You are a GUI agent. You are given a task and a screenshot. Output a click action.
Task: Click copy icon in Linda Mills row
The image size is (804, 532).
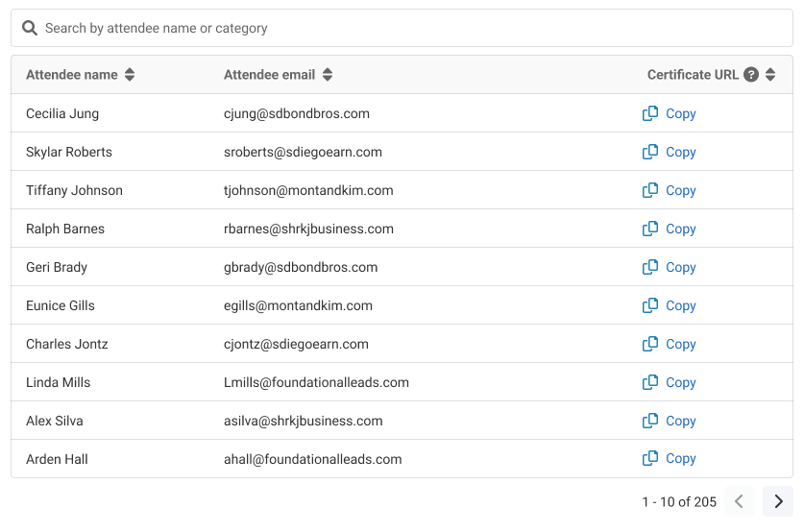650,382
